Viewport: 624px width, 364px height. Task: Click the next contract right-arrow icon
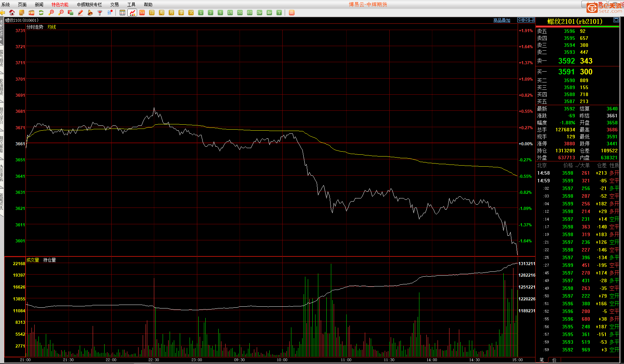[526, 20]
